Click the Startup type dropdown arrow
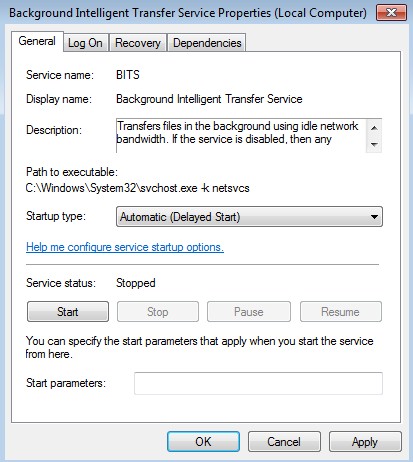 [x=374, y=217]
